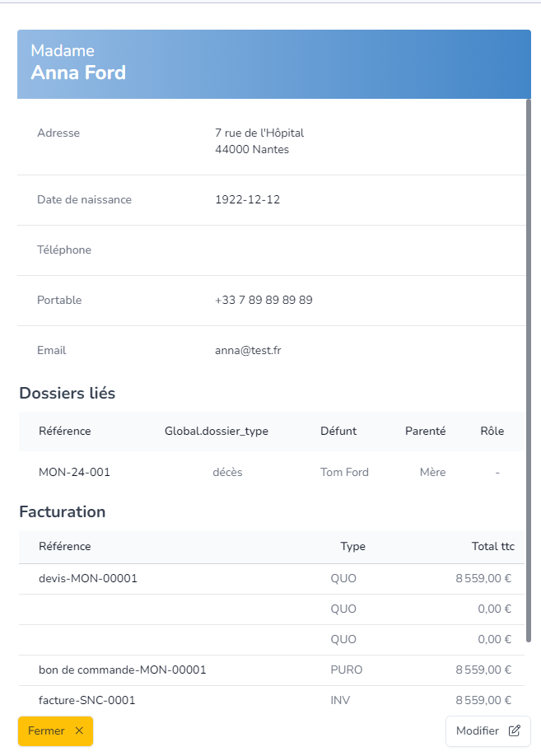This screenshot has height=756, width=541.
Task: Open facture-SNC-0001 invoice row
Action: [x=87, y=701]
